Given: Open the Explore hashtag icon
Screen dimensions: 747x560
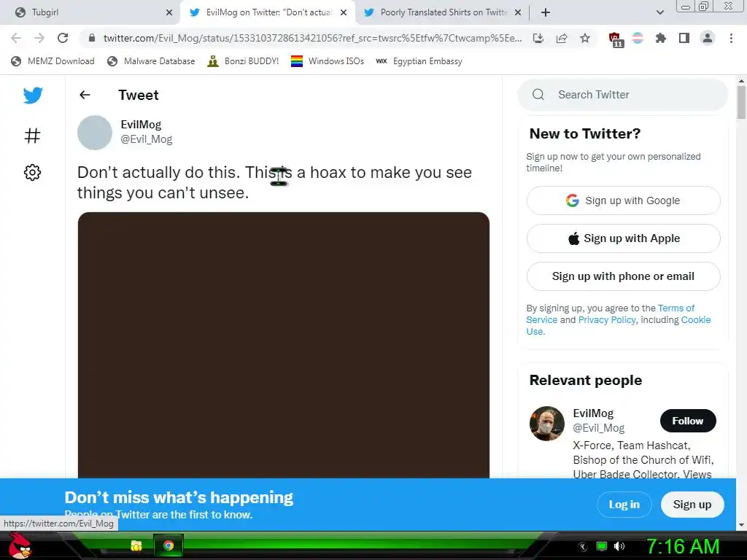Looking at the screenshot, I should click(32, 136).
